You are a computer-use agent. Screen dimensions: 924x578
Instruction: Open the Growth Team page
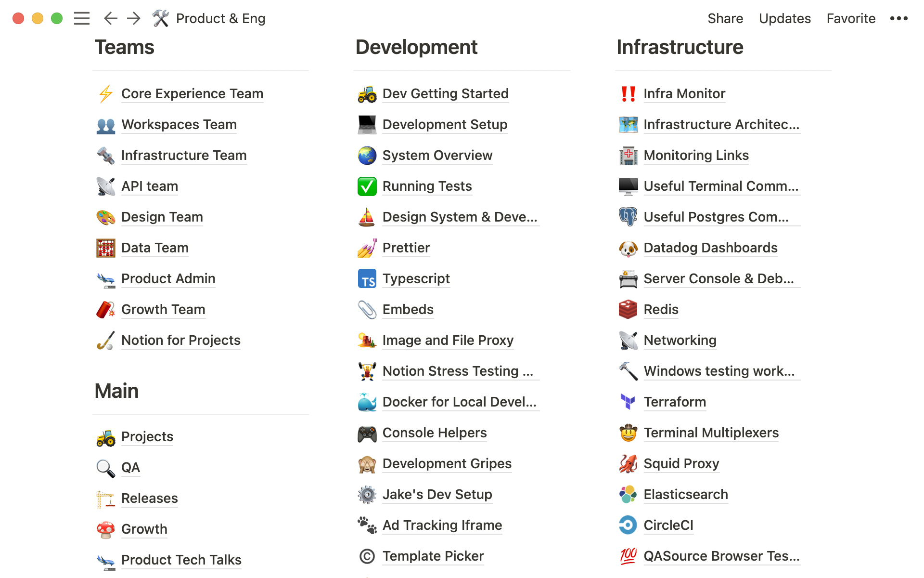coord(163,309)
